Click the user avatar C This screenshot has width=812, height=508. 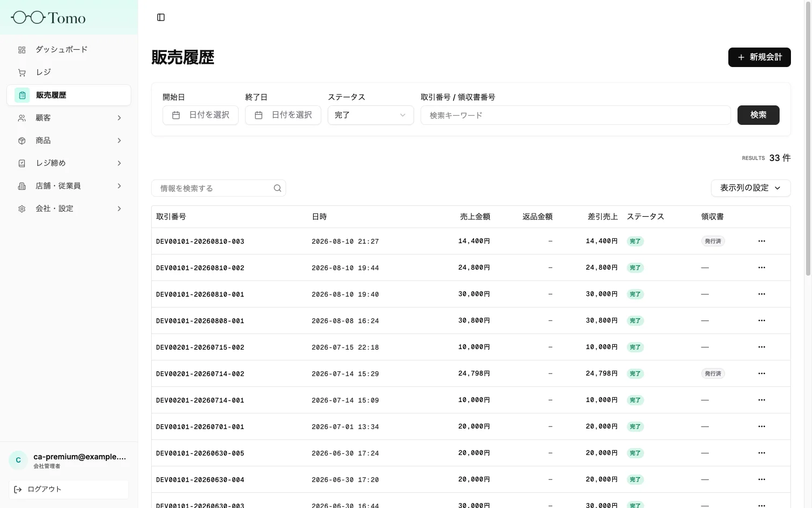coord(18,460)
